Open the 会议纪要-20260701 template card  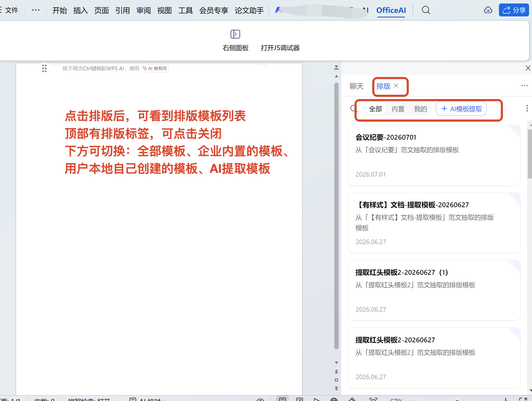[434, 155]
